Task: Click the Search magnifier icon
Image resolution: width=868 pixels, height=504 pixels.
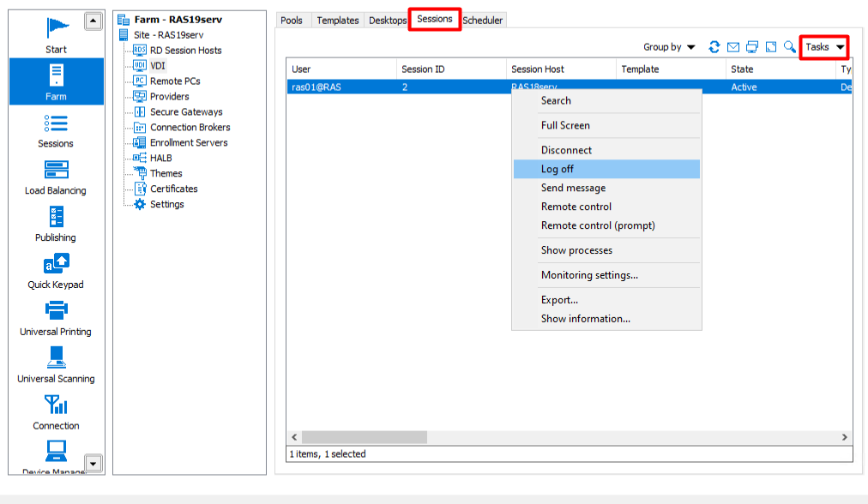Action: [790, 47]
